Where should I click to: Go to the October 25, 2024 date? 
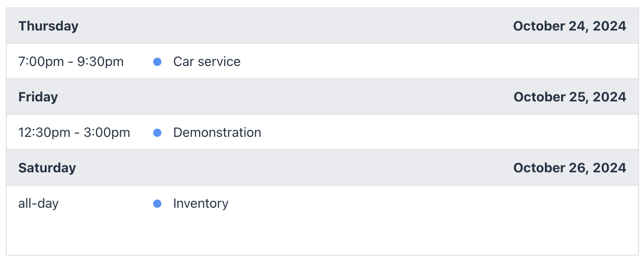pyautogui.click(x=570, y=97)
